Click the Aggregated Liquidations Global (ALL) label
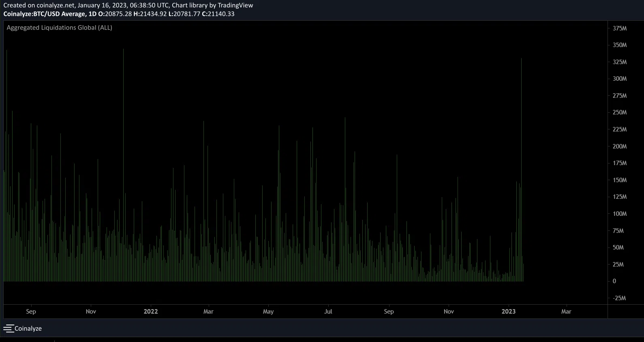 click(60, 28)
